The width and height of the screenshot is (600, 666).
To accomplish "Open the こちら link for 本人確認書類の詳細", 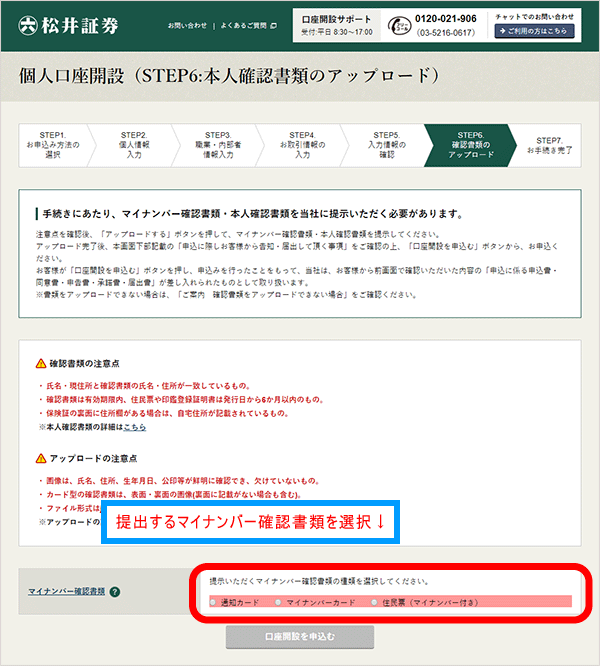I will [135, 427].
